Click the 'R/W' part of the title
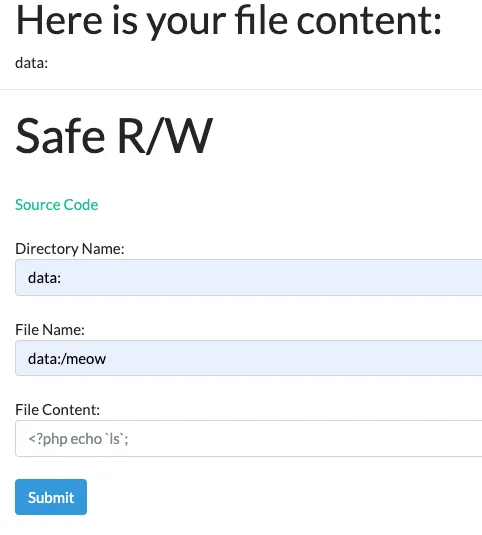The height and width of the screenshot is (535, 482). (165, 136)
